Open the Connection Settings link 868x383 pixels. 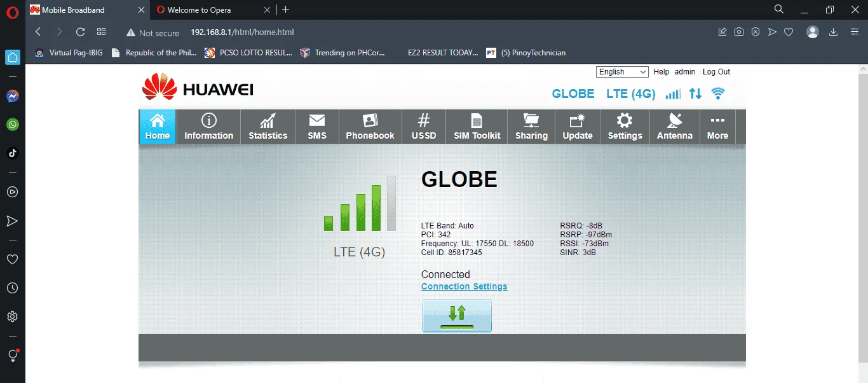click(465, 286)
